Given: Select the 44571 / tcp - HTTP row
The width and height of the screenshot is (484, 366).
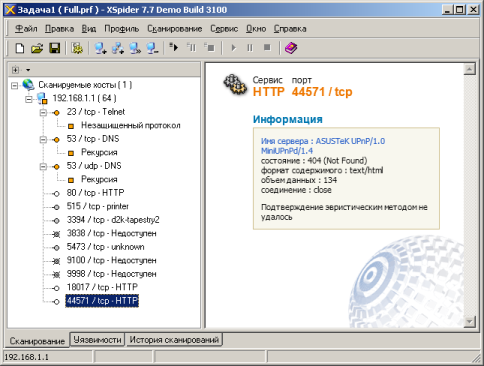Looking at the screenshot, I should point(102,301).
